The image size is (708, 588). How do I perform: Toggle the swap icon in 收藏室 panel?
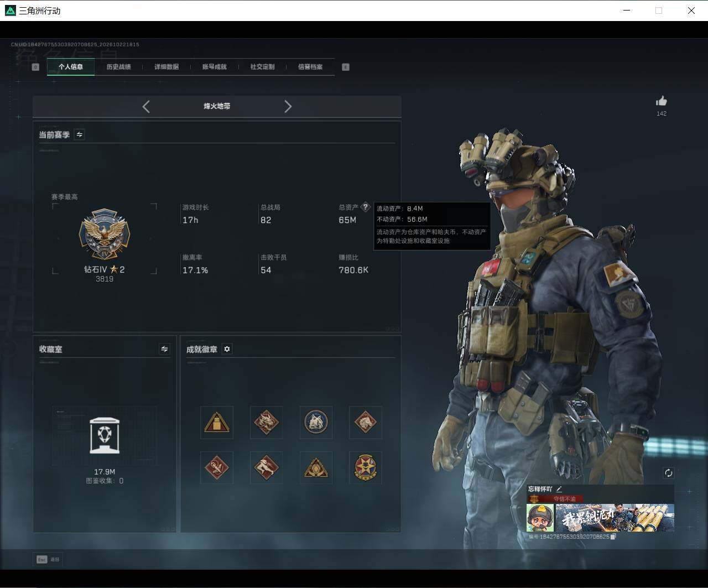tap(164, 349)
